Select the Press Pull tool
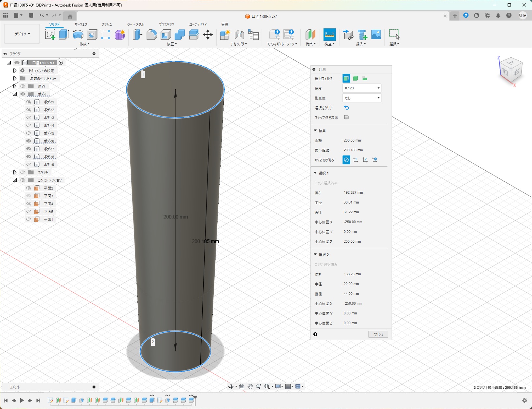The image size is (532, 409). 137,34
